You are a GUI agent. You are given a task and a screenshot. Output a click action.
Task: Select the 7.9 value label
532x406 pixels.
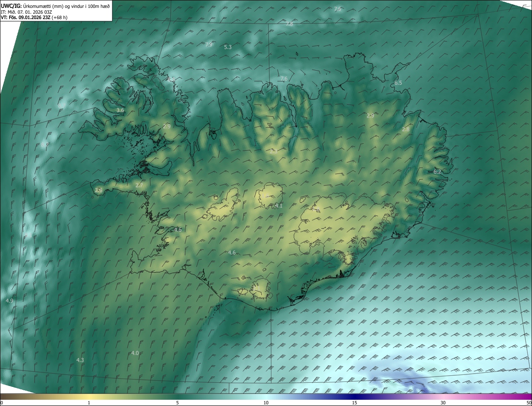209,44
